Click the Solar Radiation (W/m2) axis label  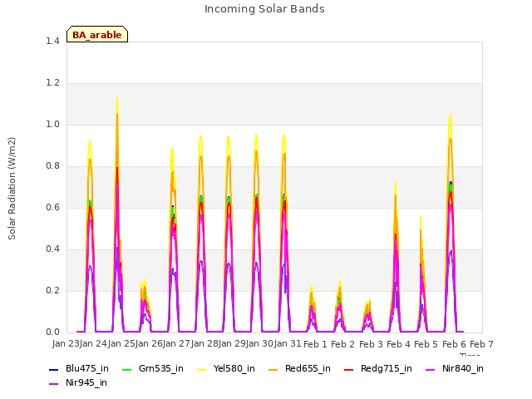tap(12, 189)
